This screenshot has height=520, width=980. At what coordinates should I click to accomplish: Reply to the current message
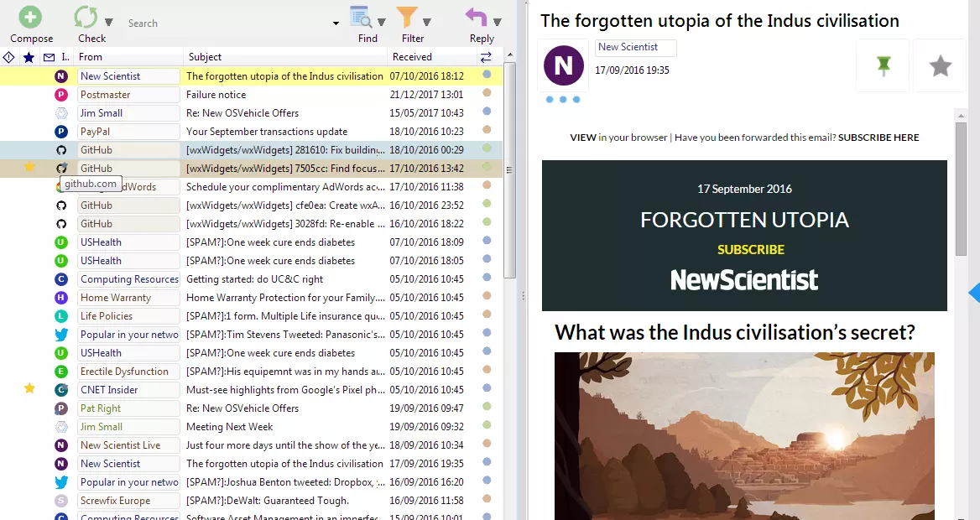tap(477, 18)
